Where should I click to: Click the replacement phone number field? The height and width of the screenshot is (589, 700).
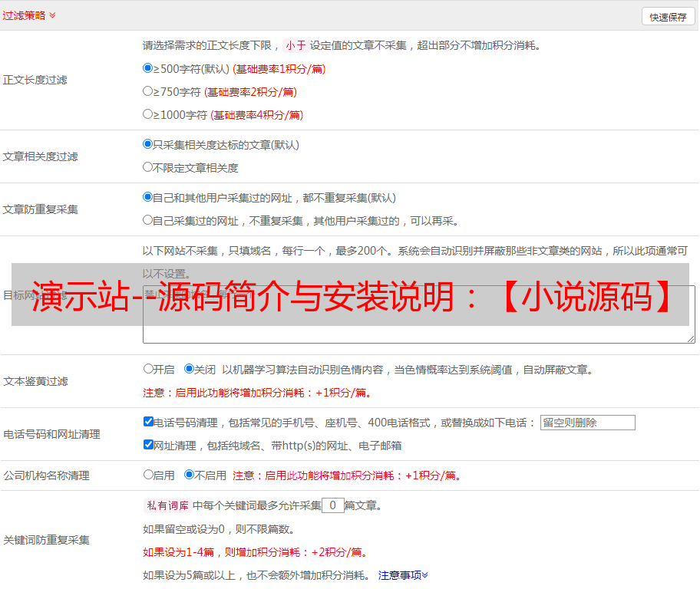[587, 423]
